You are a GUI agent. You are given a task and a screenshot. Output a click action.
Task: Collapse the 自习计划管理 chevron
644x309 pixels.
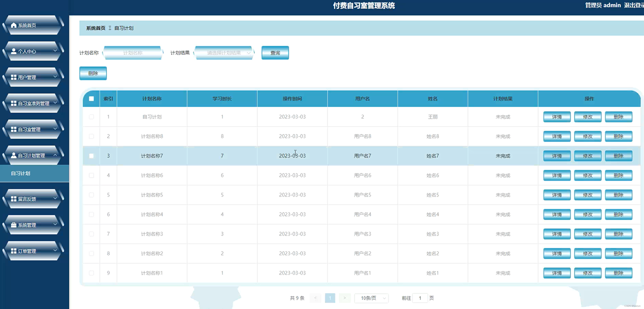55,155
